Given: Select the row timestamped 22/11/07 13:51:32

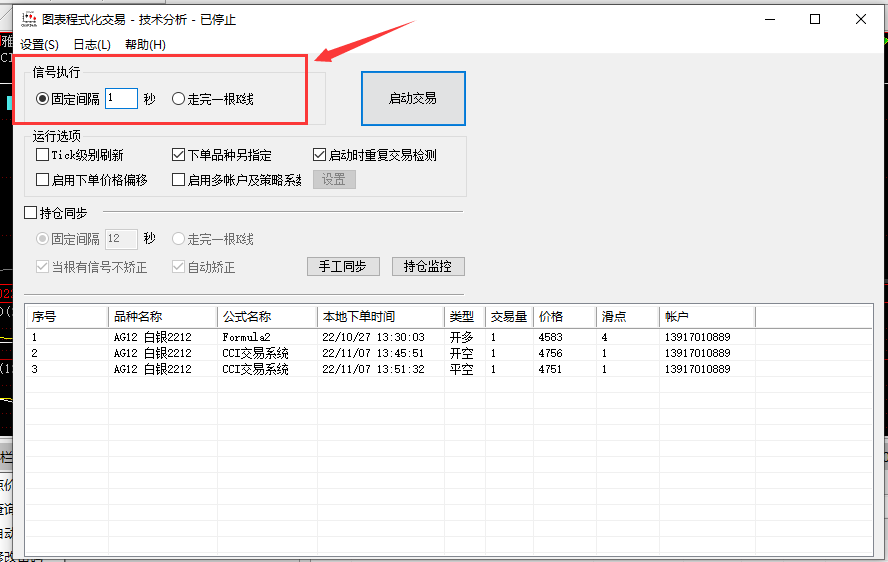Looking at the screenshot, I should (x=449, y=369).
